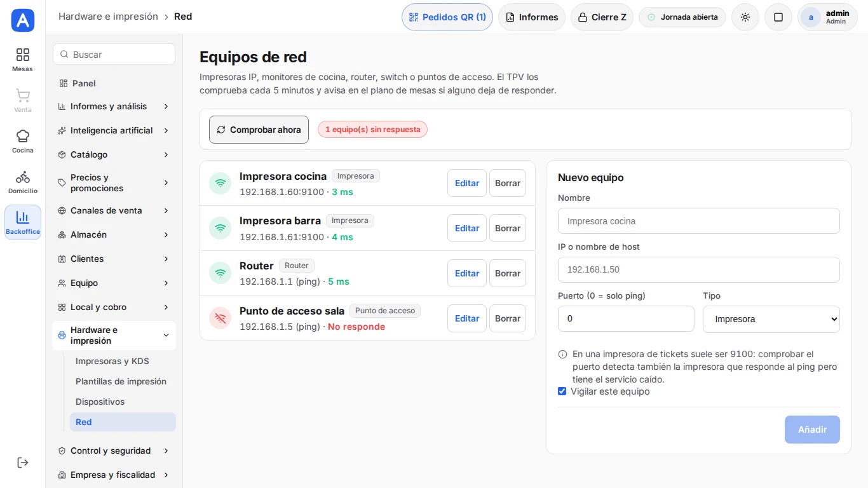Open the Backoffice chart icon

pyautogui.click(x=22, y=222)
